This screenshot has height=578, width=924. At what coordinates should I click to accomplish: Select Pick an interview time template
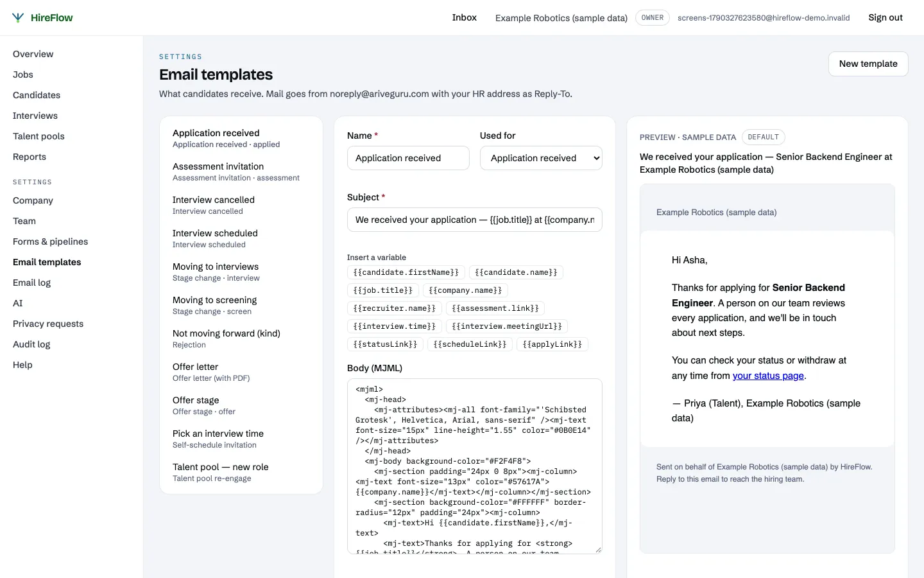(241, 439)
